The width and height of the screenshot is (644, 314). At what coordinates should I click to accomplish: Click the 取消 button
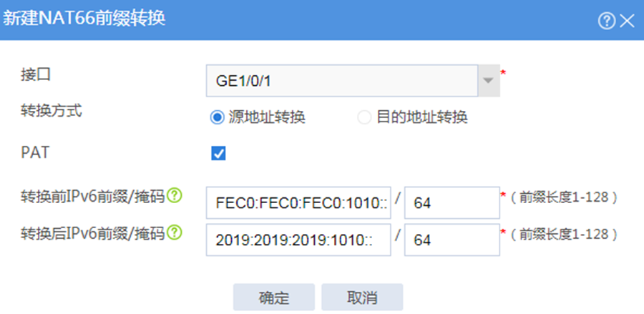362,297
